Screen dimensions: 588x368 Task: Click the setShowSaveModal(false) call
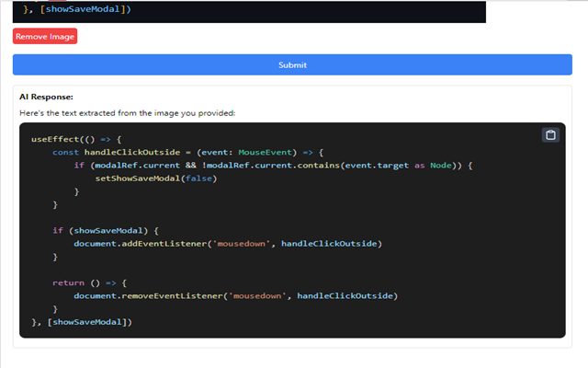[x=155, y=178]
